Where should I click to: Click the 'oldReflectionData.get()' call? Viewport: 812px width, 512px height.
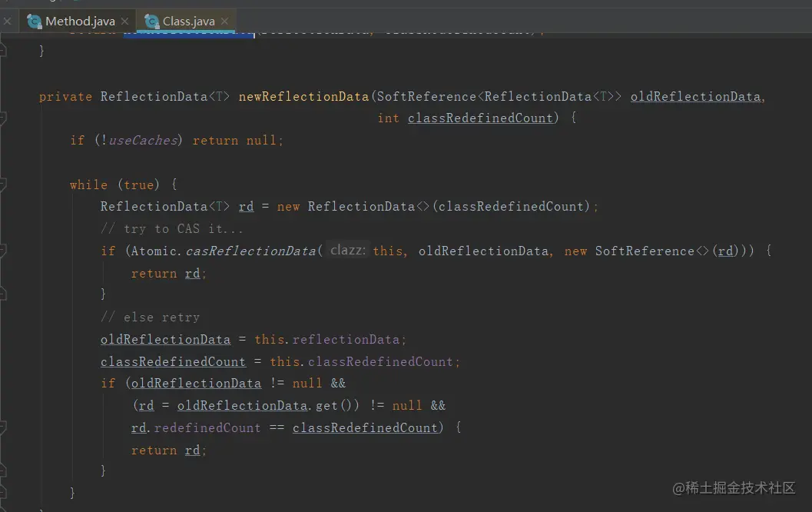pyautogui.click(x=268, y=406)
